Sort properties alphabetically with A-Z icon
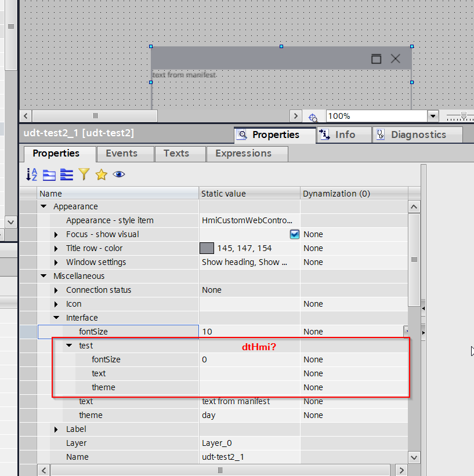 (x=32, y=175)
